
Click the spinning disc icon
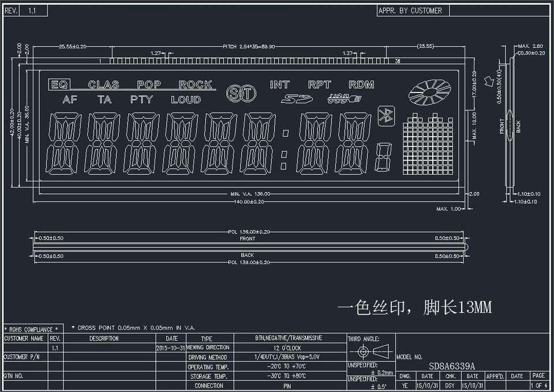point(429,92)
